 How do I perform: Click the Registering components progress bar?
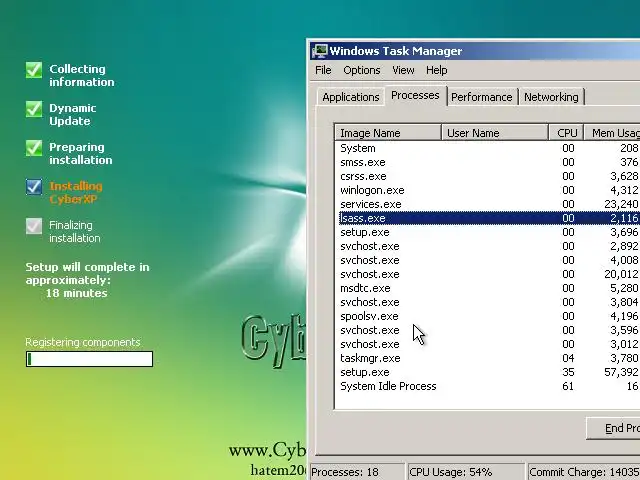(89, 359)
